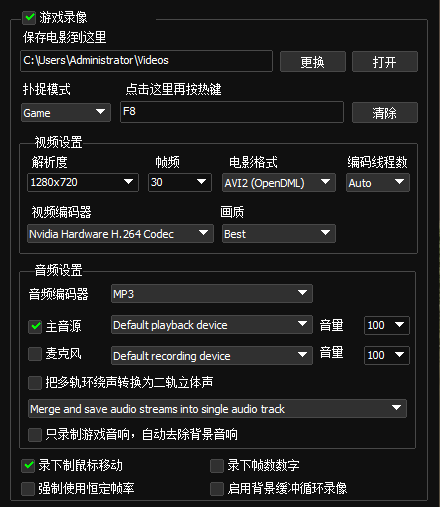Enable 启用背景缓冲循环录像 checkbox

[x=217, y=489]
